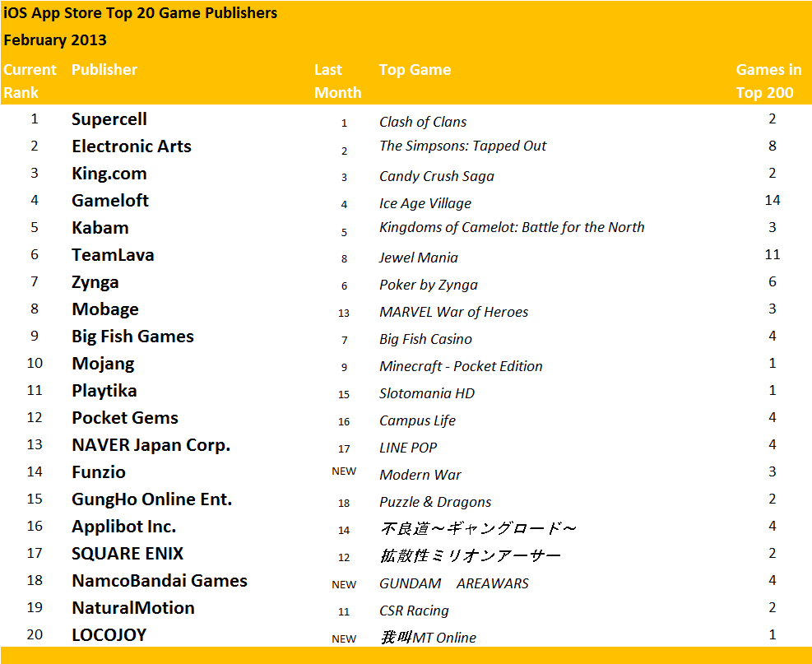This screenshot has width=812, height=664.
Task: Click top game 'Candy Crush Saga'
Action: pos(437,176)
